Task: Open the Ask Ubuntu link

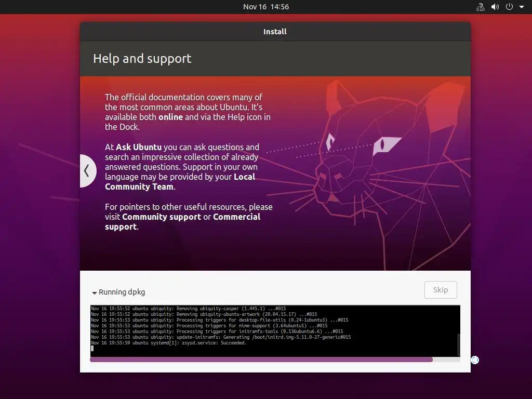Action: click(138, 147)
